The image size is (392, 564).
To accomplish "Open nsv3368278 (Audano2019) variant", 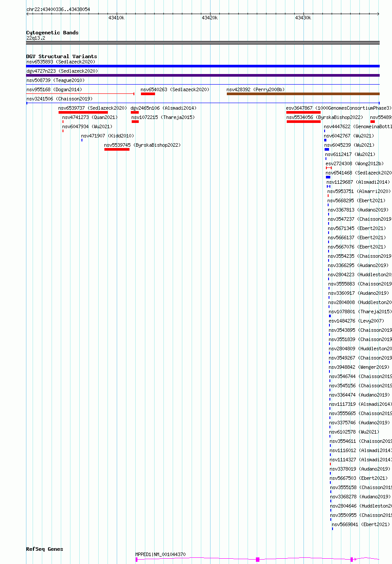I will (x=361, y=497).
